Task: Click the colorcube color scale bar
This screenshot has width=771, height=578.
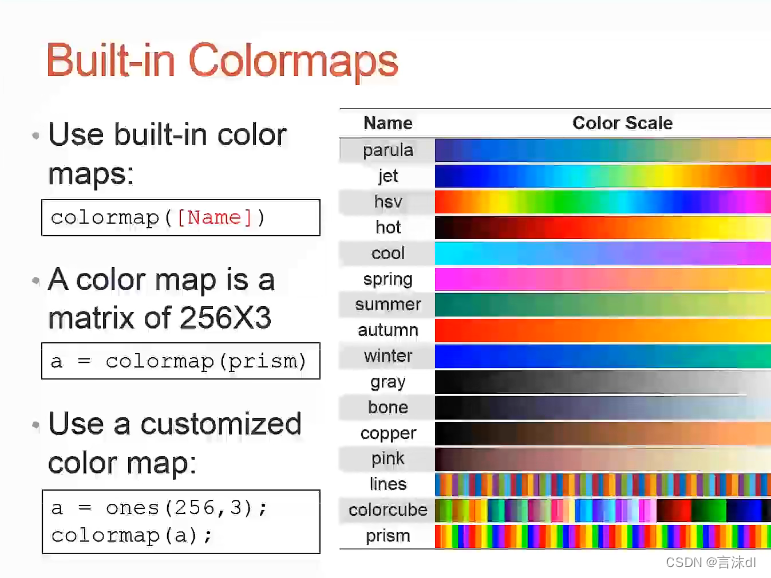Action: (602, 510)
